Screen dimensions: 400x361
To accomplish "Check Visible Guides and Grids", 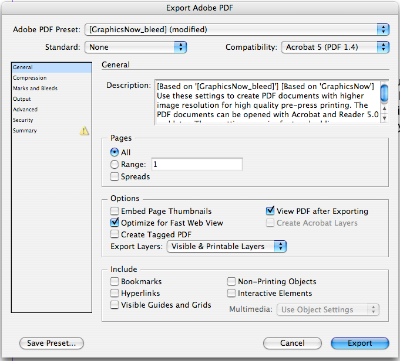I will pyautogui.click(x=114, y=305).
